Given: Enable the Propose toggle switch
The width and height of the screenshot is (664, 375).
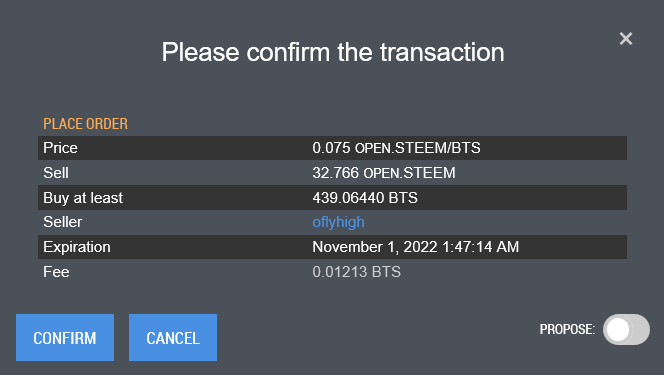Looking at the screenshot, I should coord(626,329).
